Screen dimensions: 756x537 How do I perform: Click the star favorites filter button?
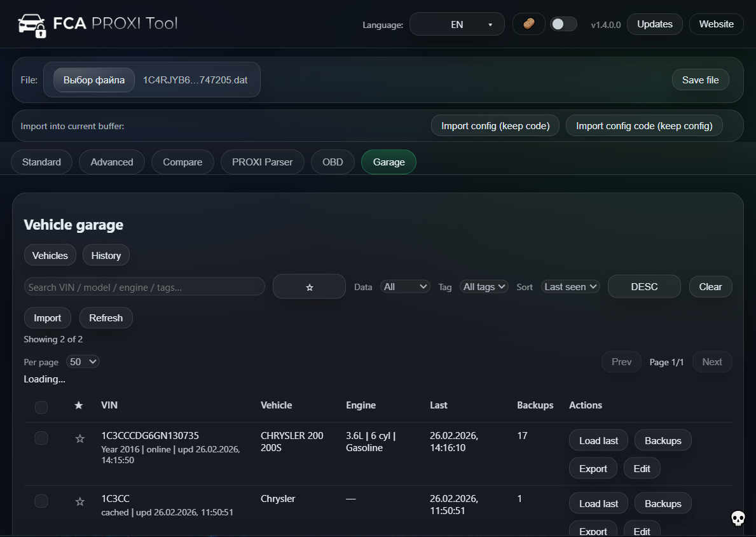pos(309,286)
